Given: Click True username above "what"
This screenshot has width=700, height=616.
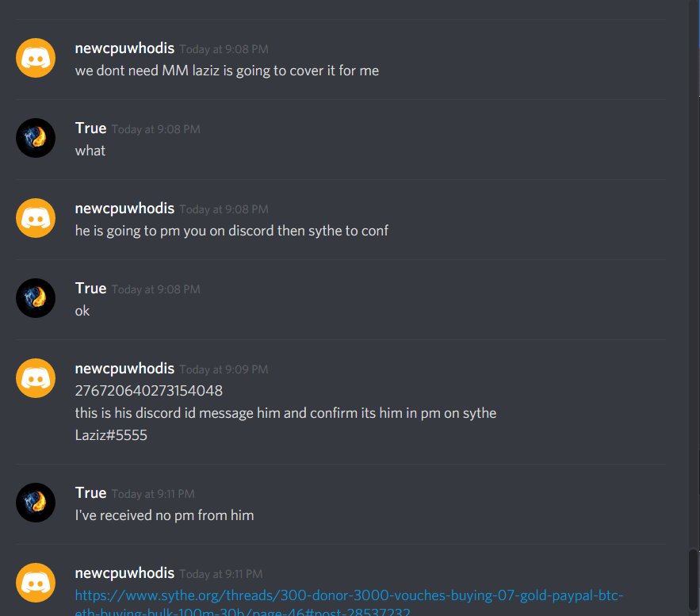Looking at the screenshot, I should [x=90, y=128].
